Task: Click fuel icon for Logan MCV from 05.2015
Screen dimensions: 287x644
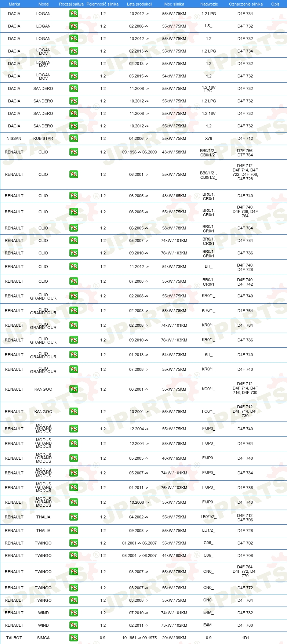Action: [x=74, y=76]
